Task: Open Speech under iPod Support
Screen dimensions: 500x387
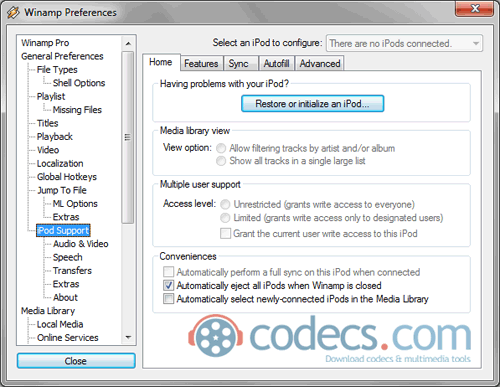Action: tap(67, 257)
